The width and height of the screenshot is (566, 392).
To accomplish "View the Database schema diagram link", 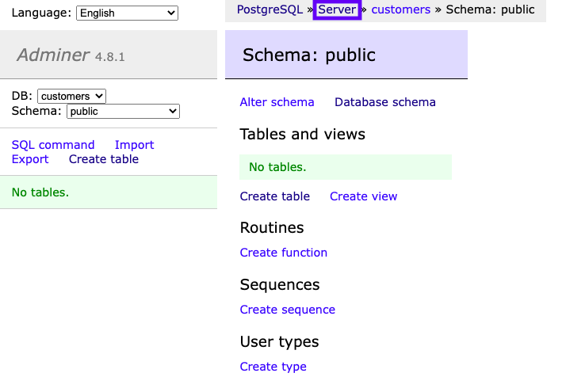I will click(x=384, y=102).
